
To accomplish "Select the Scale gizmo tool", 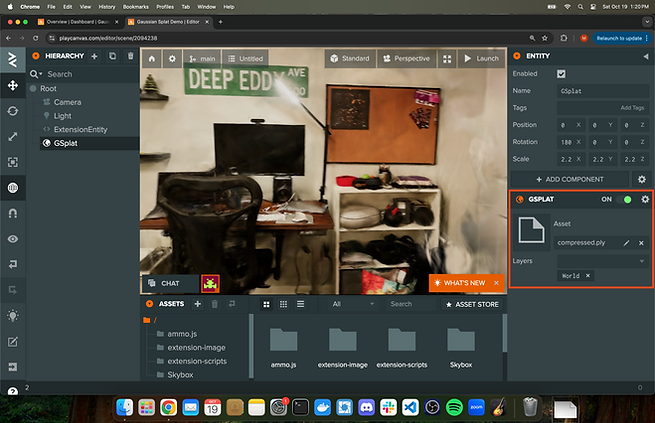I will click(12, 135).
